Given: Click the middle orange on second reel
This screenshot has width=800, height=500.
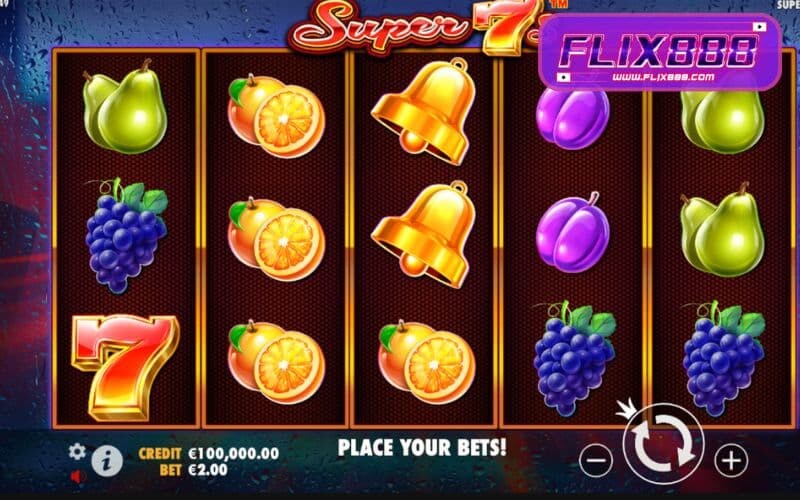Looking at the screenshot, I should pyautogui.click(x=277, y=239).
